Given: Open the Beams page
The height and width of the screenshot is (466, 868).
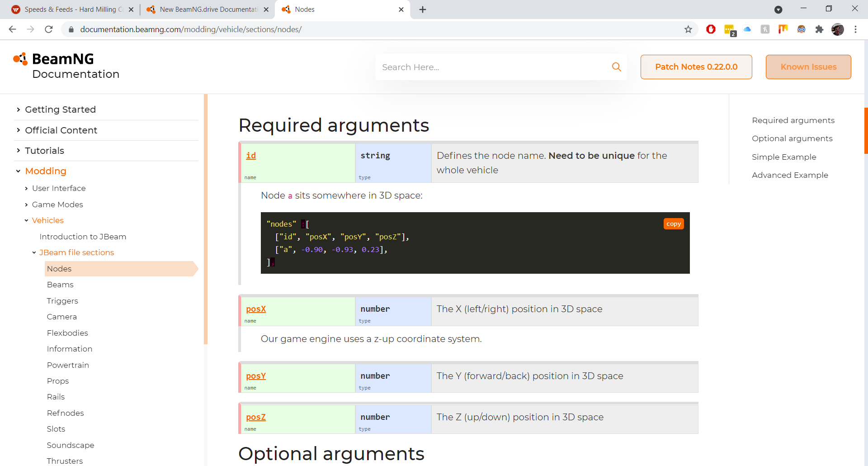Looking at the screenshot, I should (60, 285).
